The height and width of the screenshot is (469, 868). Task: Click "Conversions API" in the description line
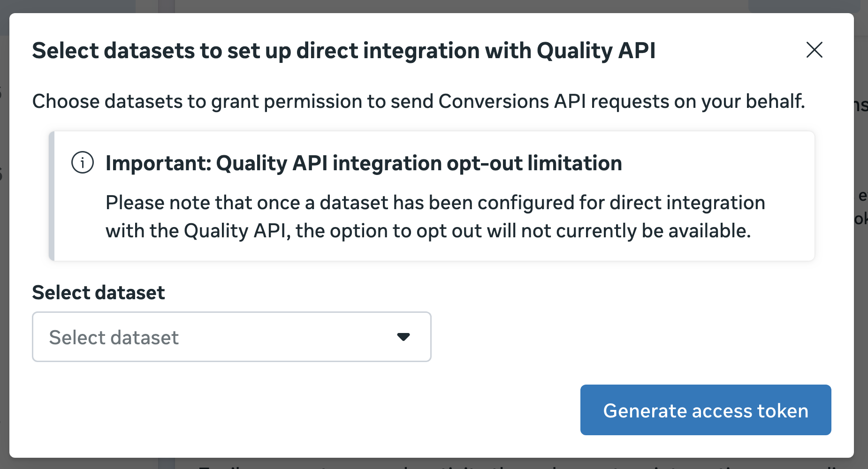(x=512, y=101)
